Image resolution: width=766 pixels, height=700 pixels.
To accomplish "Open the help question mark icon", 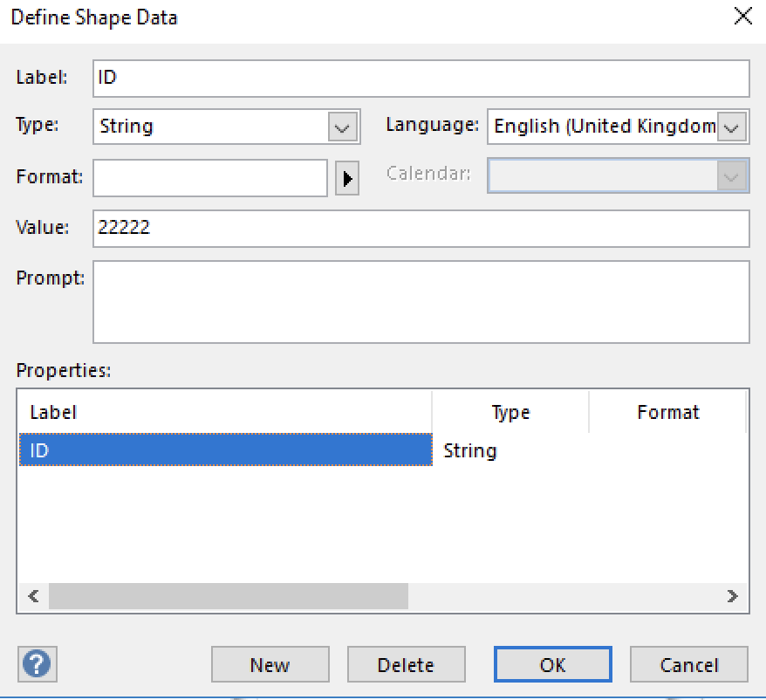I will 38,664.
